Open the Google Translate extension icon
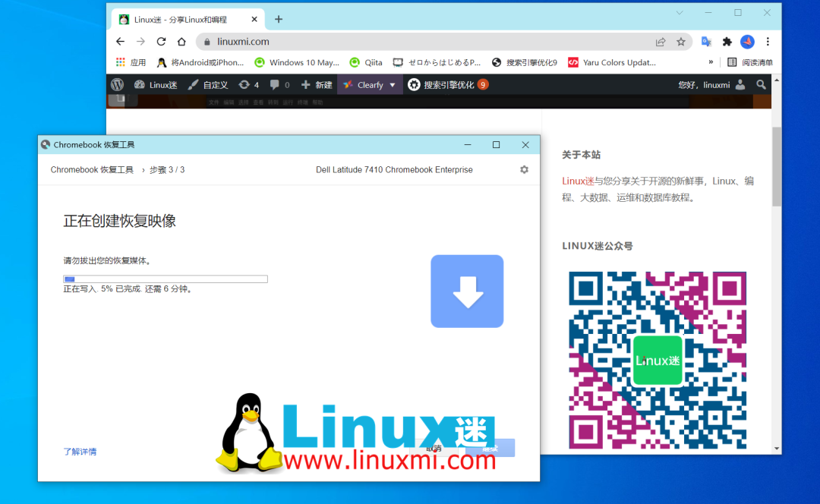820x504 pixels. pyautogui.click(x=706, y=42)
